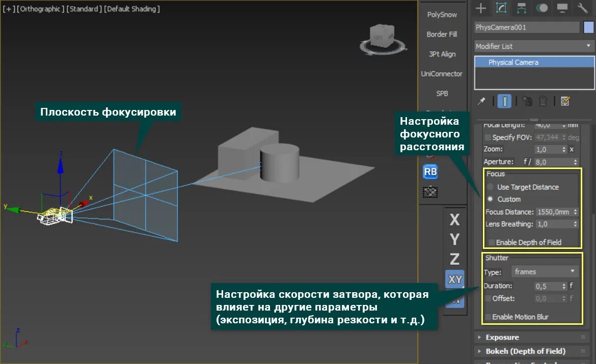
Task: Click the Zoom value field
Action: click(548, 149)
